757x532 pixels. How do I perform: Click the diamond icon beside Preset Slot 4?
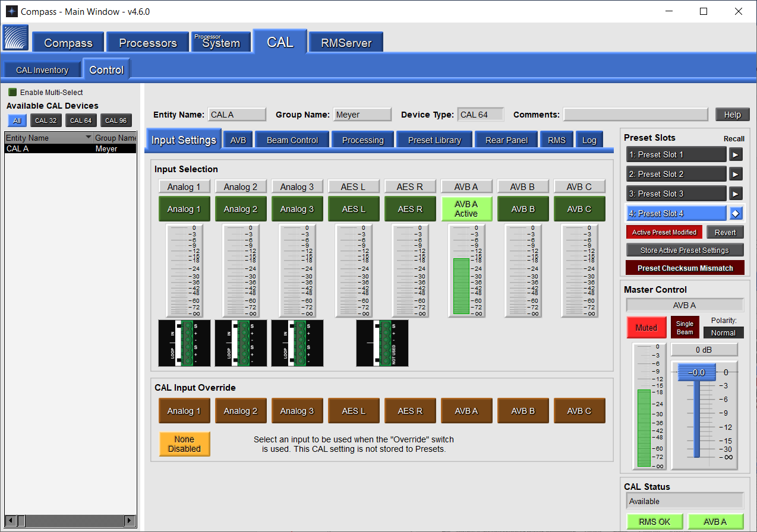tap(736, 214)
